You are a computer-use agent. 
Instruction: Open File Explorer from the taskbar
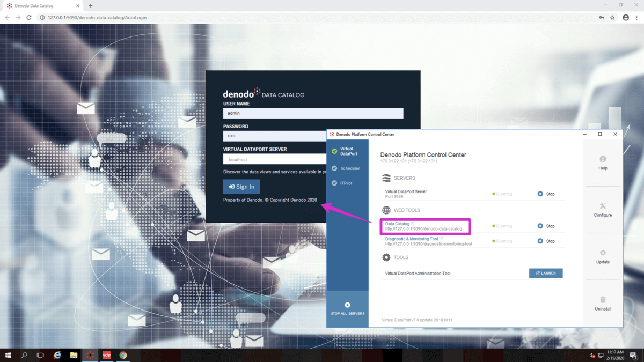click(74, 355)
